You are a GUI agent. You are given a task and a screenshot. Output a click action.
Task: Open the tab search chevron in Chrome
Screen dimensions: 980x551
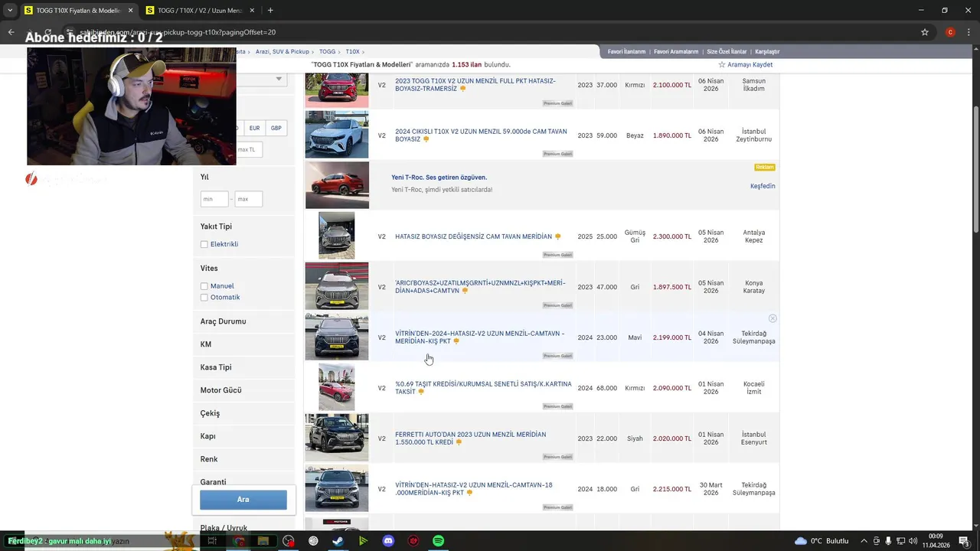pyautogui.click(x=9, y=11)
